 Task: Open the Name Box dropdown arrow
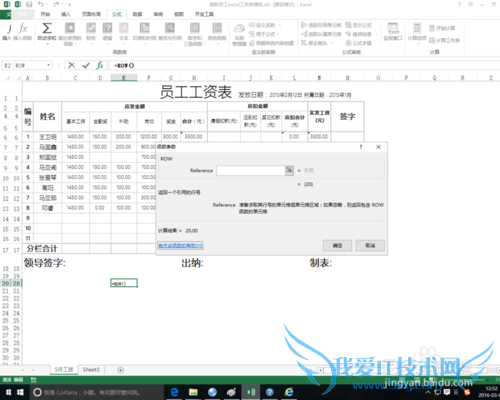pyautogui.click(x=49, y=65)
